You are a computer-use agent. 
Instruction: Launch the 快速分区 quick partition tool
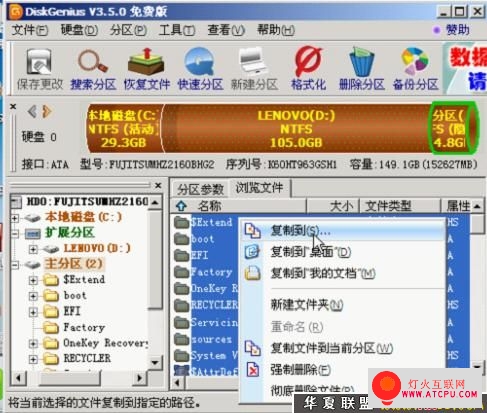(200, 69)
